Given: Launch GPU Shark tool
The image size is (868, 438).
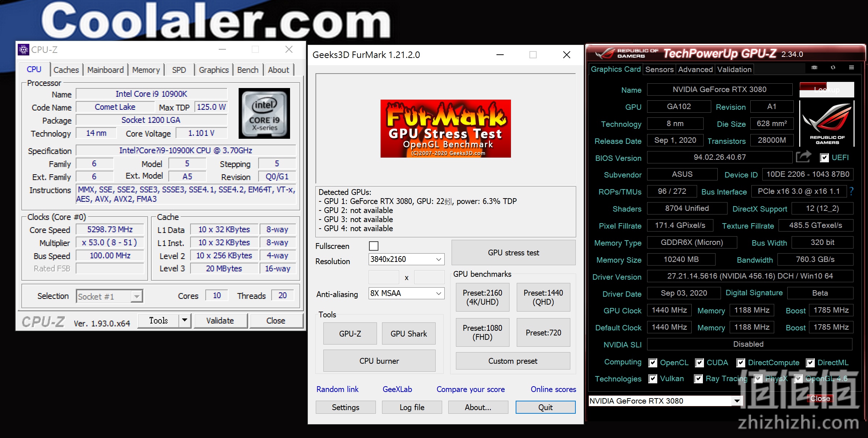Looking at the screenshot, I should click(408, 334).
